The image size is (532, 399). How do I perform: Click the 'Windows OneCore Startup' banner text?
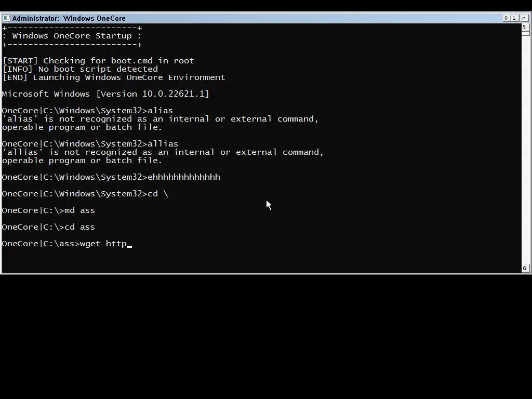(72, 36)
